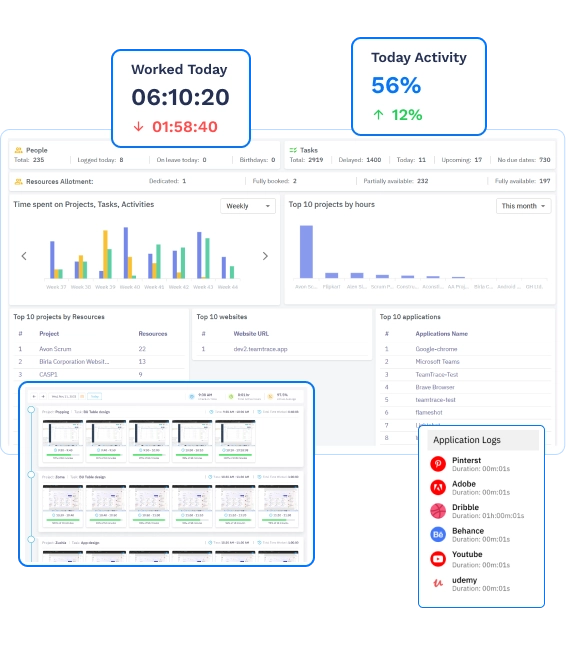Select Microsoft Teams in Top 10 applications
Image resolution: width=566 pixels, height=653 pixels.
pyautogui.click(x=437, y=361)
